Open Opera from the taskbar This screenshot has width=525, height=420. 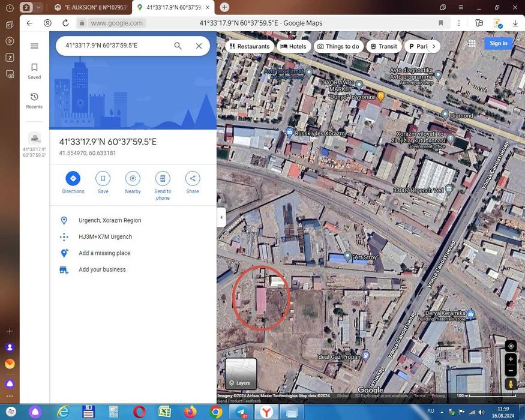point(139,412)
